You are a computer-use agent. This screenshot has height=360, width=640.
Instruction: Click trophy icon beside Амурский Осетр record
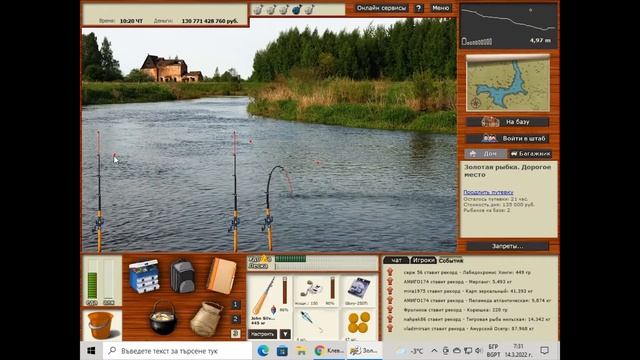click(390, 328)
